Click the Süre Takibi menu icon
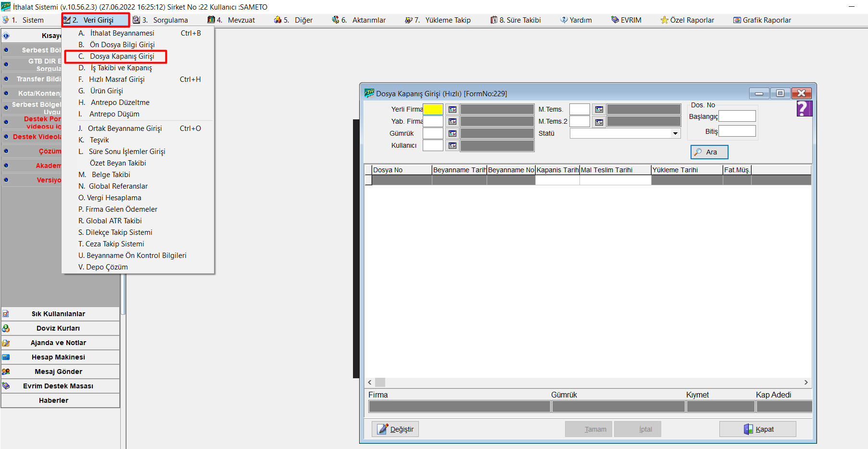The height and width of the screenshot is (449, 868). pyautogui.click(x=494, y=20)
